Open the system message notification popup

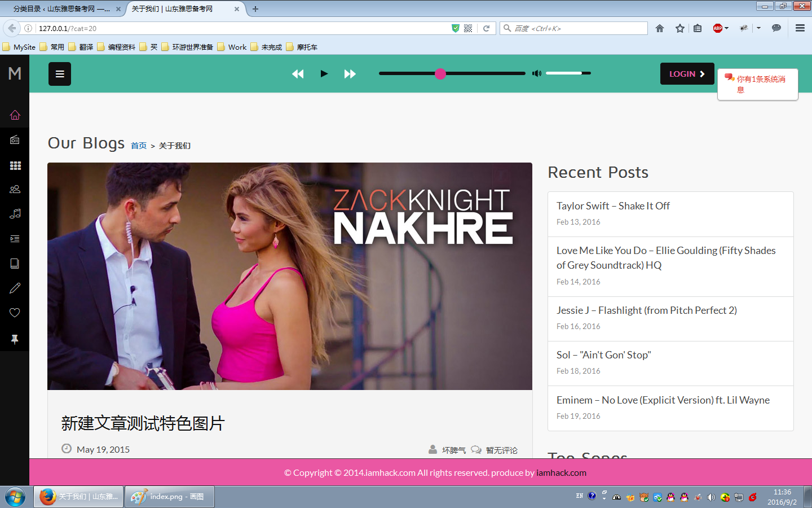pos(758,84)
